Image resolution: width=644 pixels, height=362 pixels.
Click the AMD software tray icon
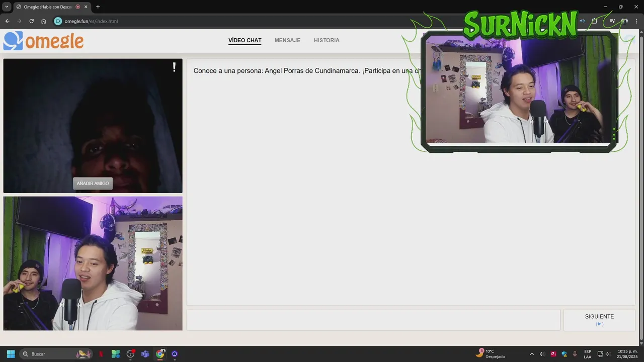click(553, 354)
